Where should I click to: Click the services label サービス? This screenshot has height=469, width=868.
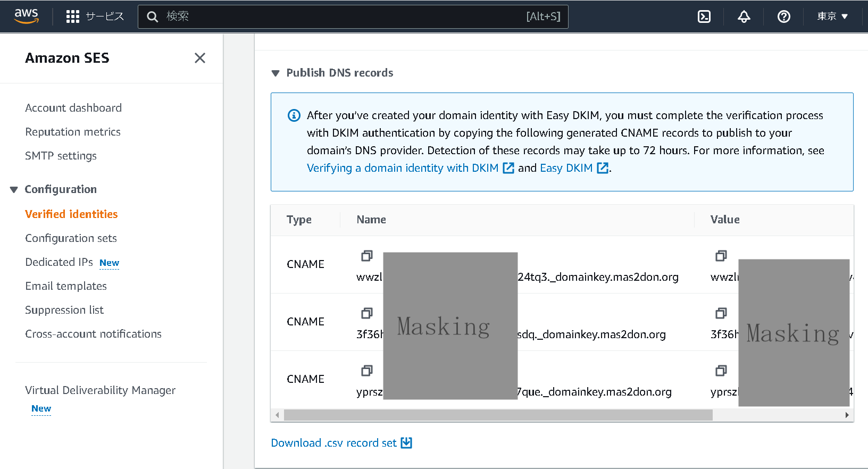click(105, 16)
